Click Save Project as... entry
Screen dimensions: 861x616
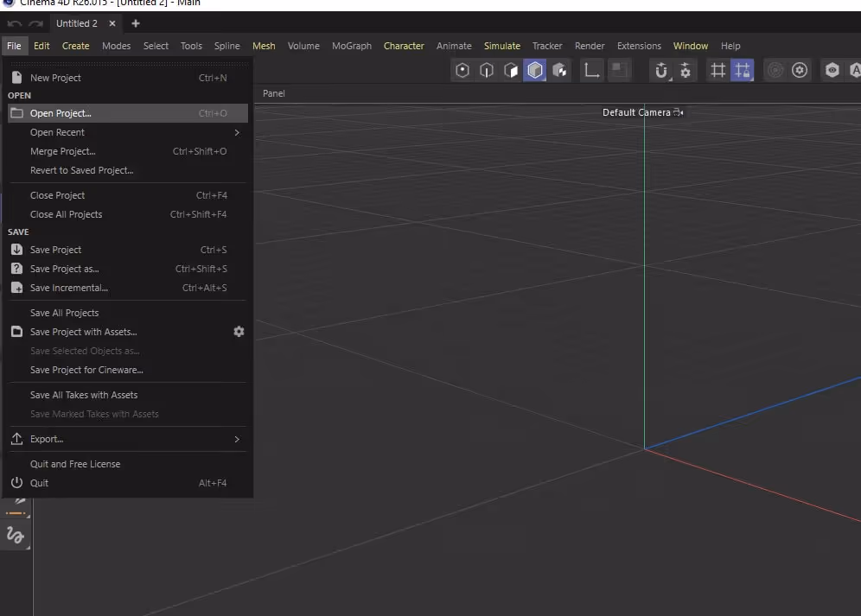tap(64, 269)
